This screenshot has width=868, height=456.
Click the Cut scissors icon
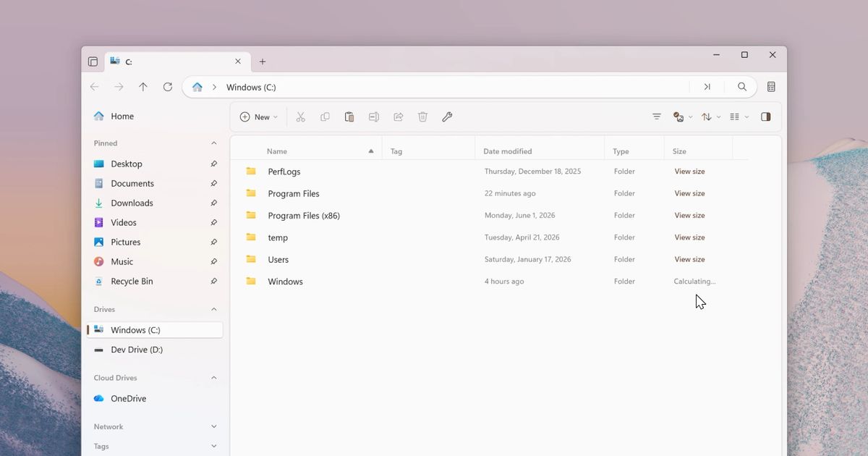[301, 117]
